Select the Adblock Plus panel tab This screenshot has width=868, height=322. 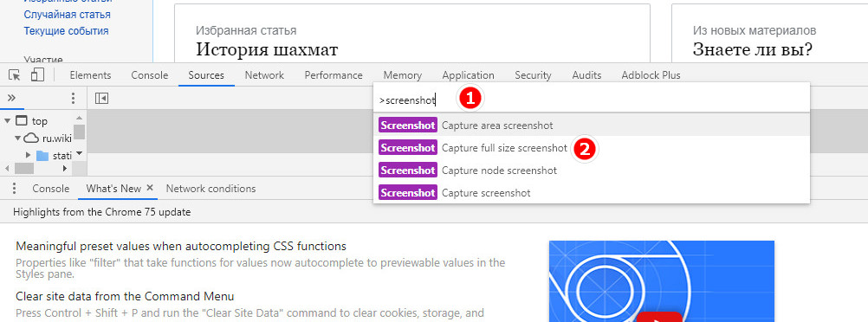[651, 75]
